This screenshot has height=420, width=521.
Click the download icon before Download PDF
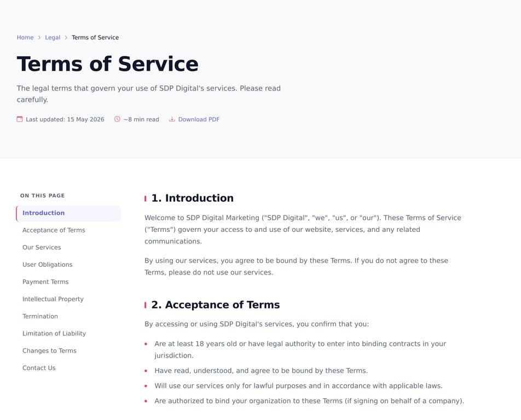(x=172, y=119)
